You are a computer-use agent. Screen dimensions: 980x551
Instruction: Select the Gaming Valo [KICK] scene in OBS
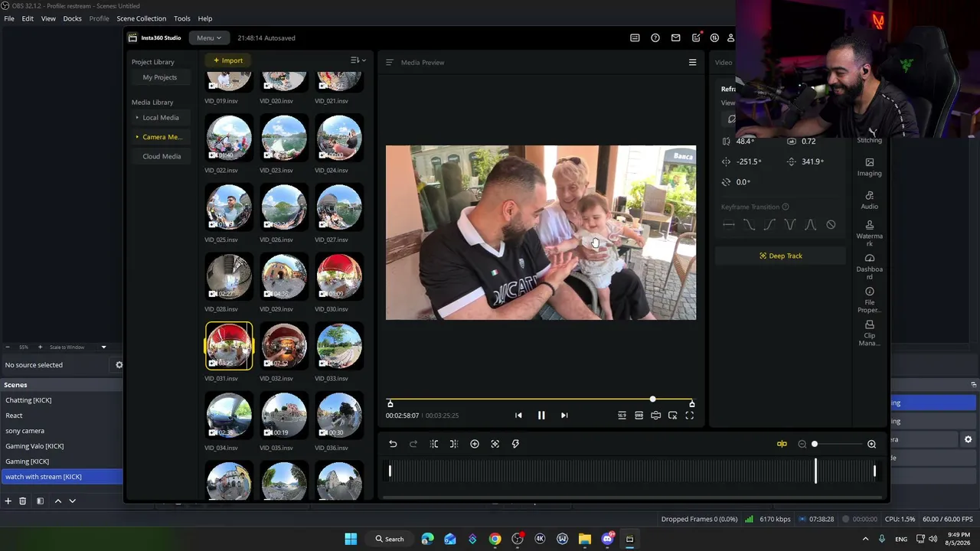click(x=61, y=446)
